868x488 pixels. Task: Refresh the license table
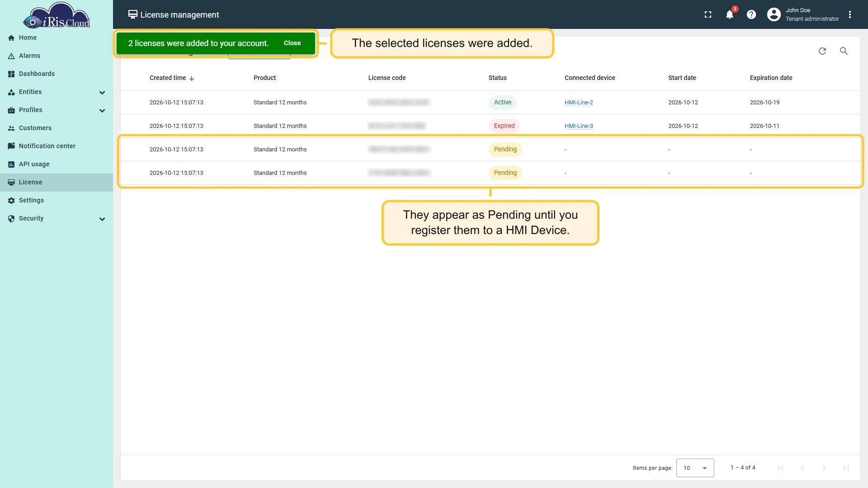(822, 51)
